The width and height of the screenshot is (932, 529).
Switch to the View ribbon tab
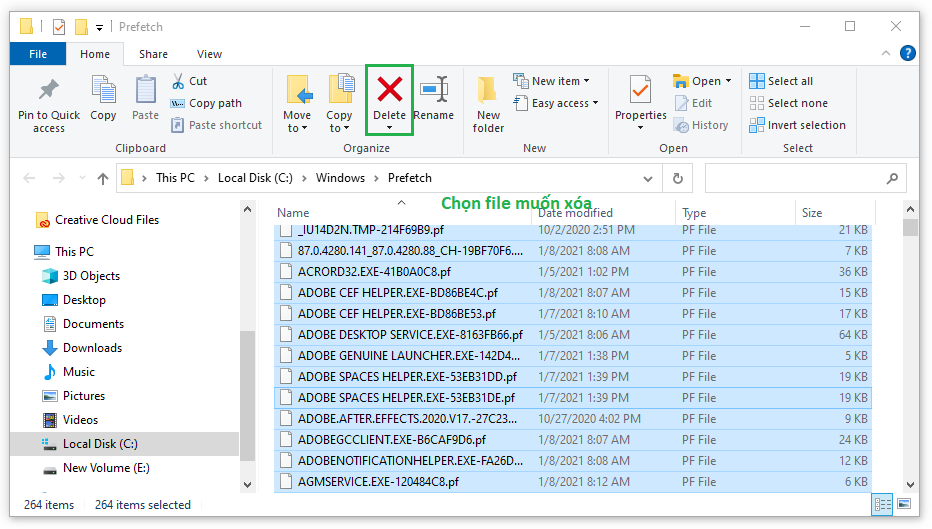(209, 54)
